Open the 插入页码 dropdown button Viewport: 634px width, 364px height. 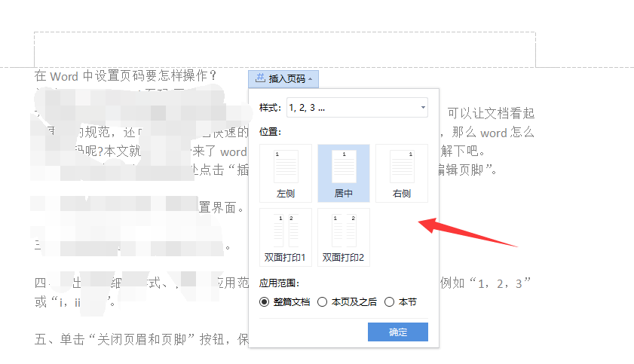point(283,79)
